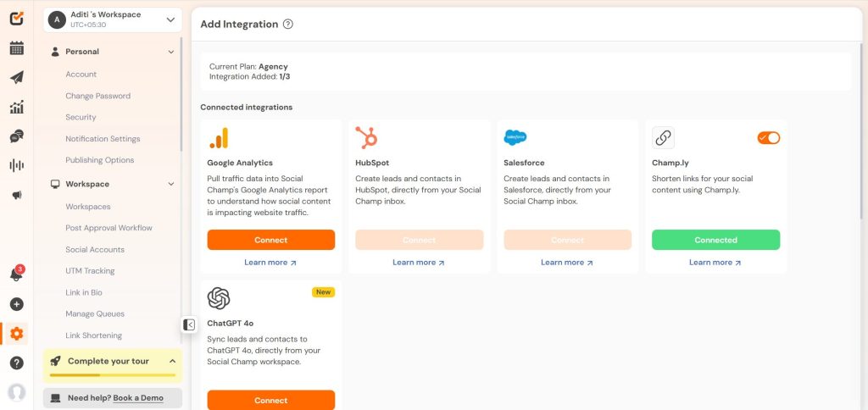This screenshot has width=868, height=410.
Task: Go to Social Accounts
Action: (x=95, y=250)
